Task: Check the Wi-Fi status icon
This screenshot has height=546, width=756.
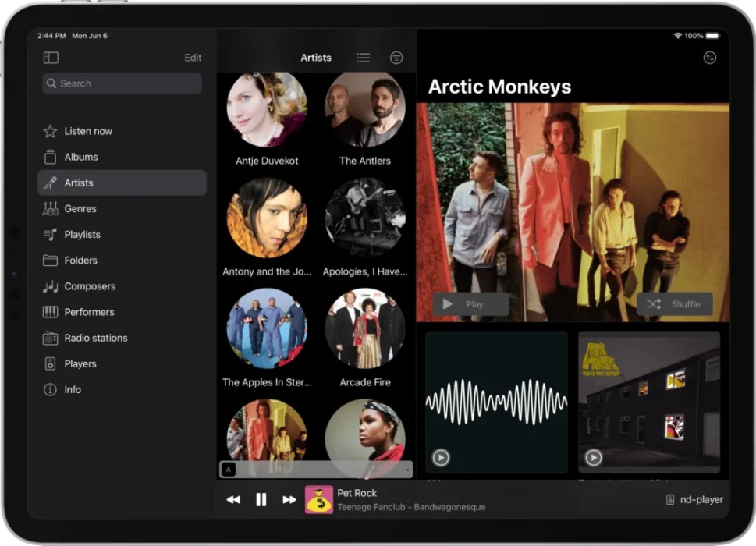Action: coord(677,36)
